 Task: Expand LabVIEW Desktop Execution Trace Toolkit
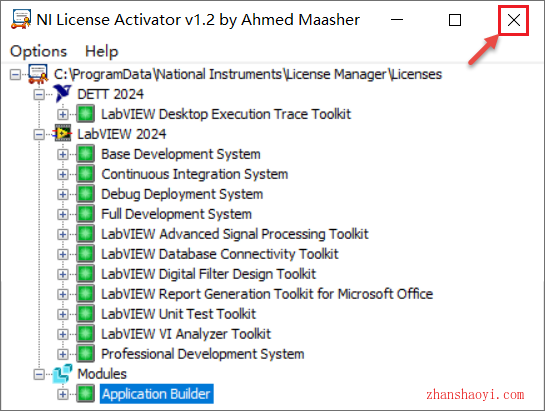point(63,114)
